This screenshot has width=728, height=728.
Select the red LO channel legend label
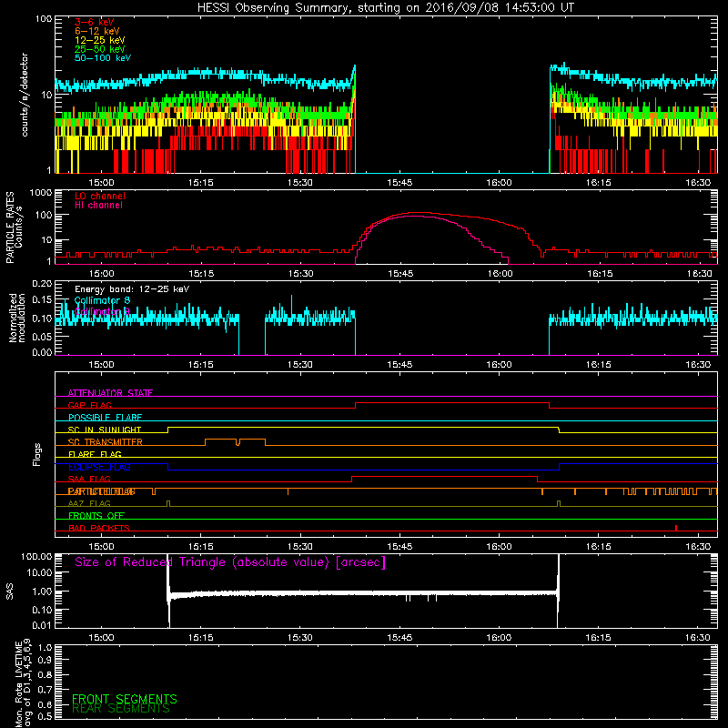tap(100, 196)
